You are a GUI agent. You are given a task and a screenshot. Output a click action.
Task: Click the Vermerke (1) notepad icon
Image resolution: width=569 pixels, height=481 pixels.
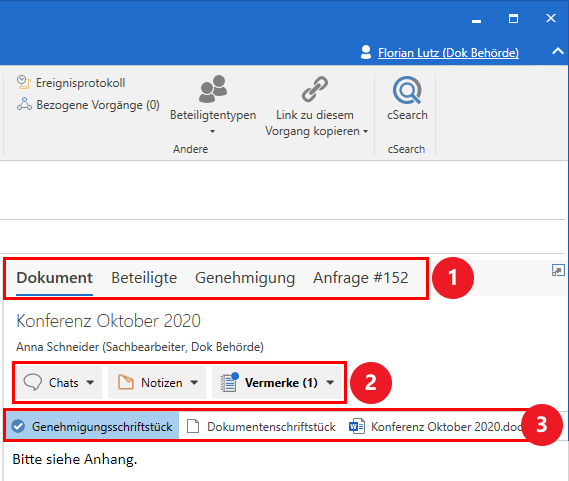pyautogui.click(x=229, y=382)
